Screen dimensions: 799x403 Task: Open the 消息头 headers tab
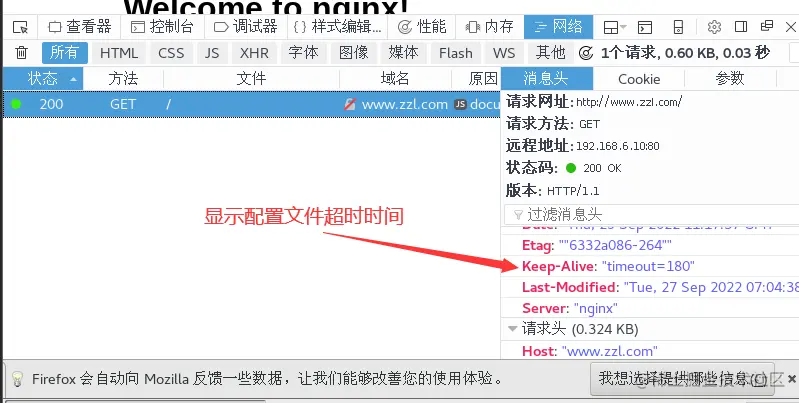coord(546,78)
